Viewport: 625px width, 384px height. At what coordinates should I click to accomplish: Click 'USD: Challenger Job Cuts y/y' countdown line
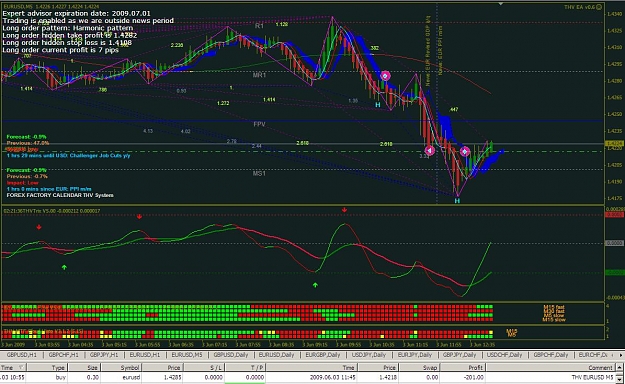tap(69, 156)
